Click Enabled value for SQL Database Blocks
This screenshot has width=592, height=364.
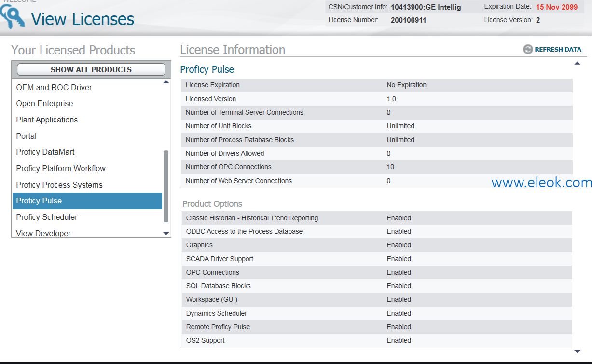point(399,286)
